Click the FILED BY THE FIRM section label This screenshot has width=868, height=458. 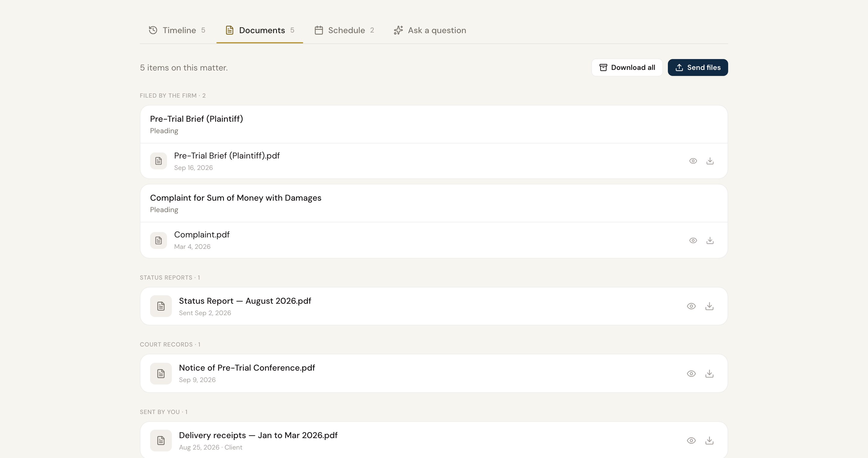click(x=172, y=96)
